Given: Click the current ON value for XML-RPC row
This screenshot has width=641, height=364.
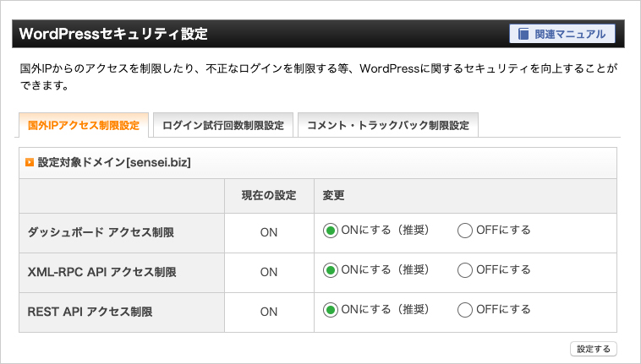Looking at the screenshot, I should [x=269, y=272].
